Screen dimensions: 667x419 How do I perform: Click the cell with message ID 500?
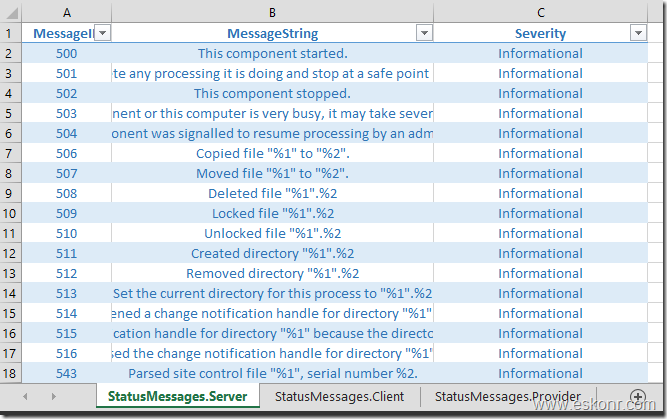pos(67,54)
